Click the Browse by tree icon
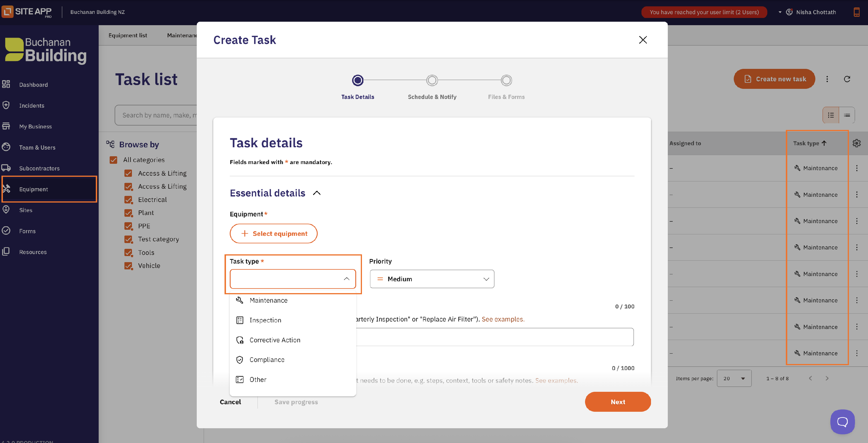Image resolution: width=868 pixels, height=443 pixels. click(110, 144)
